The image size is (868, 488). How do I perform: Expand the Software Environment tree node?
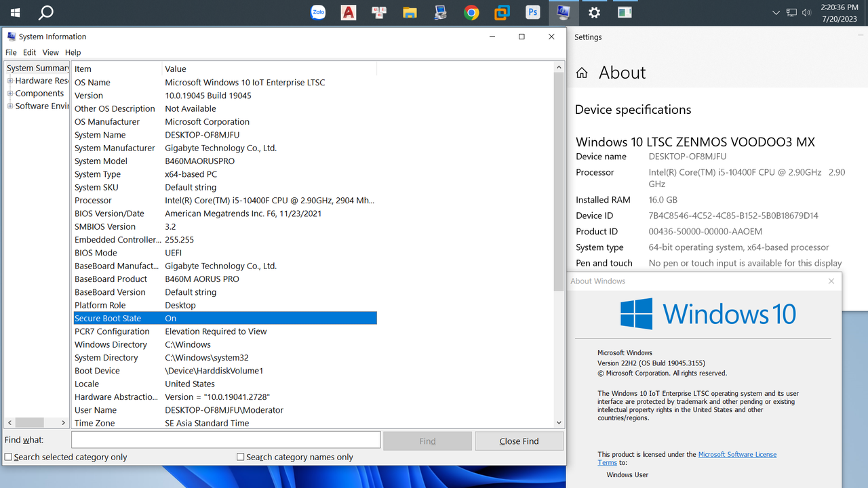pyautogui.click(x=9, y=106)
